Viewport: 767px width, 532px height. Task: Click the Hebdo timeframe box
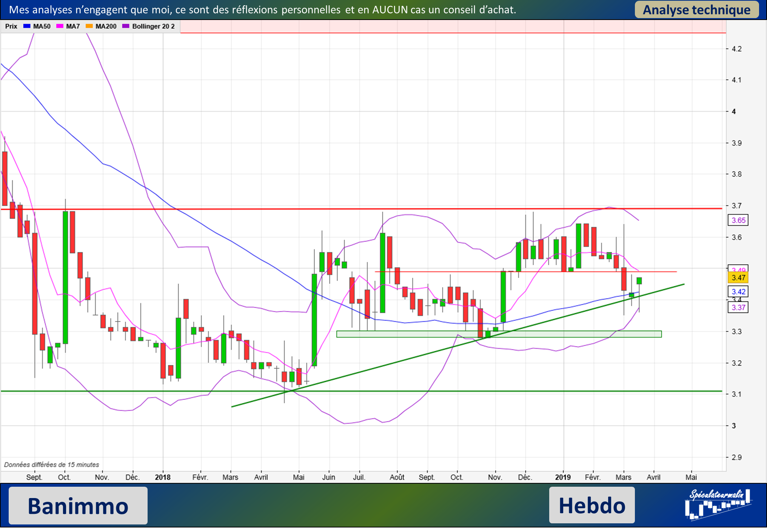592,505
